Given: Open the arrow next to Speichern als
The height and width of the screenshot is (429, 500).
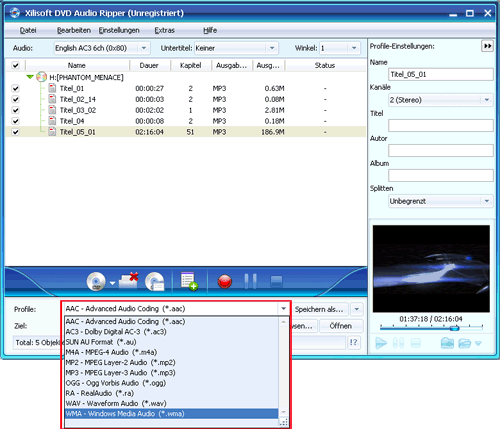Looking at the screenshot, I should (357, 309).
